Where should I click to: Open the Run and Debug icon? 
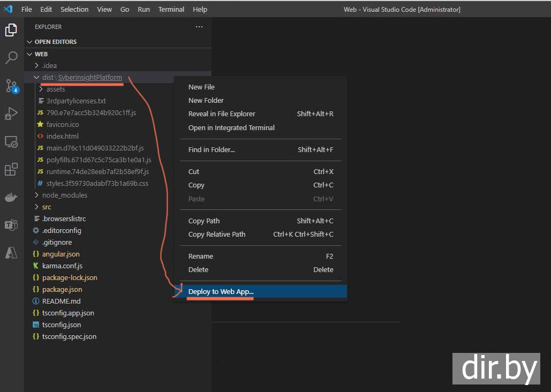(x=11, y=114)
